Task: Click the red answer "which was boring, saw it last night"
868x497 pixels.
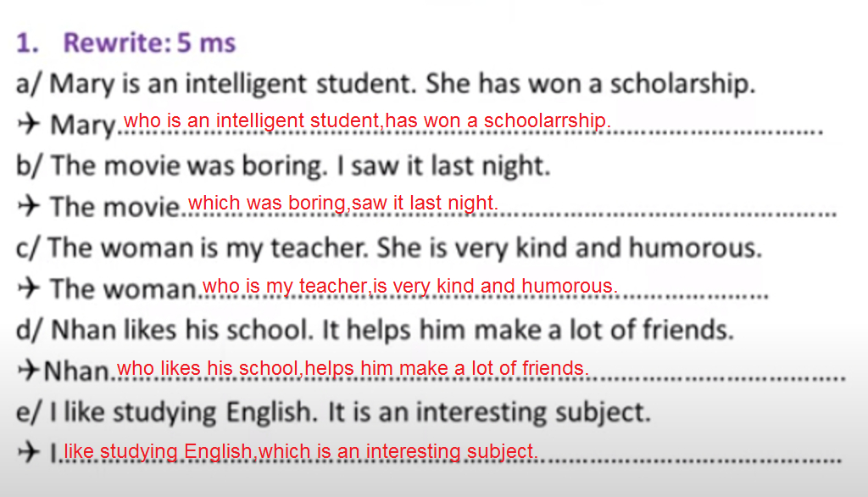Action: point(342,203)
